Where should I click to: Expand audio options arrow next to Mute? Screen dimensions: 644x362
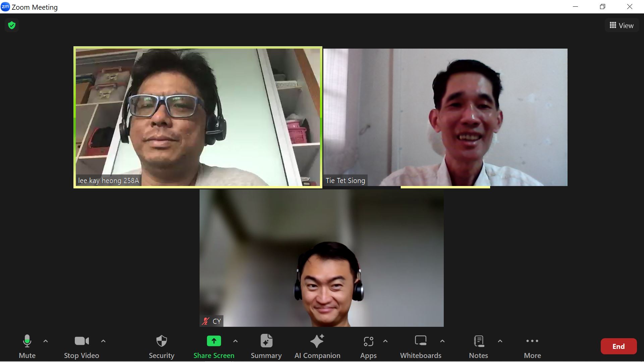tap(46, 341)
